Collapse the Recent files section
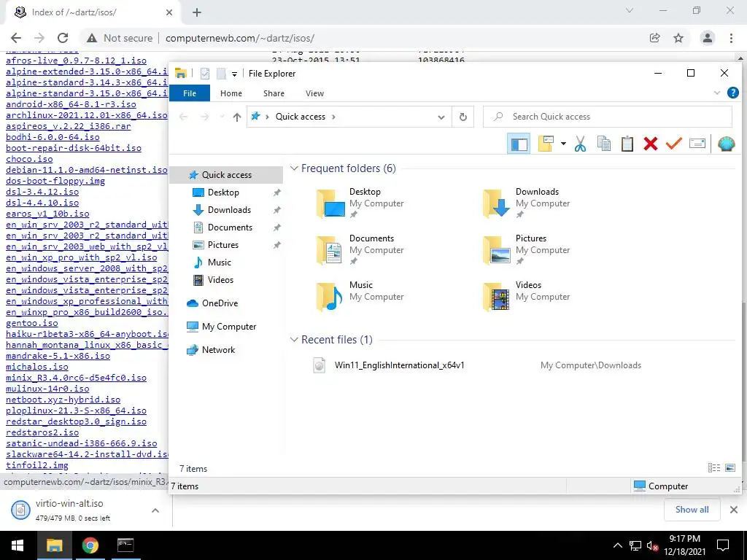 tap(295, 340)
